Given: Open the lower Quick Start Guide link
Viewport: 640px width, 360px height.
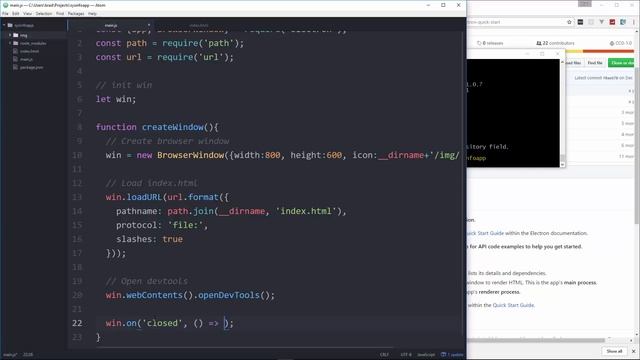Looking at the screenshot, I should pos(513,305).
